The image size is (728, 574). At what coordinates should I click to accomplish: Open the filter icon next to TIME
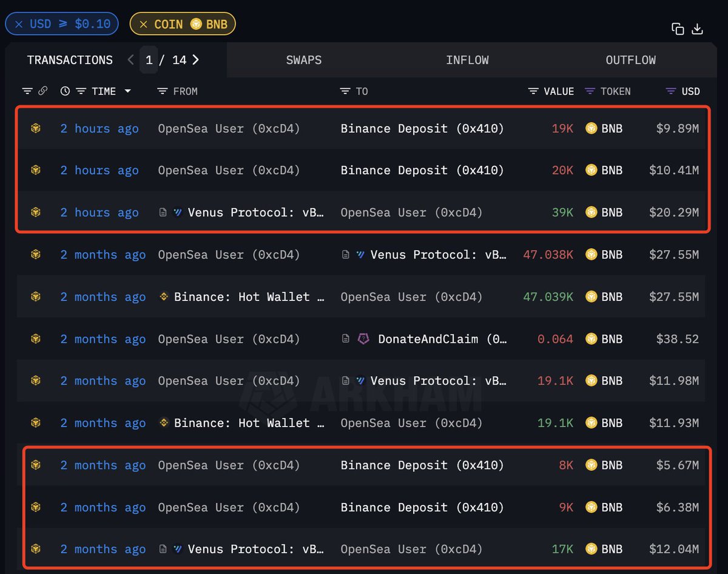click(x=81, y=91)
